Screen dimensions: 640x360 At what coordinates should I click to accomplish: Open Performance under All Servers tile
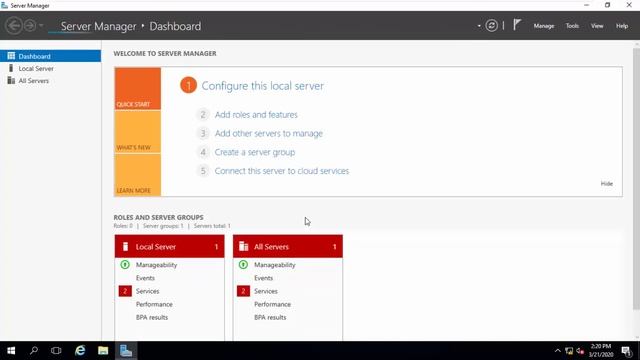pos(272,304)
